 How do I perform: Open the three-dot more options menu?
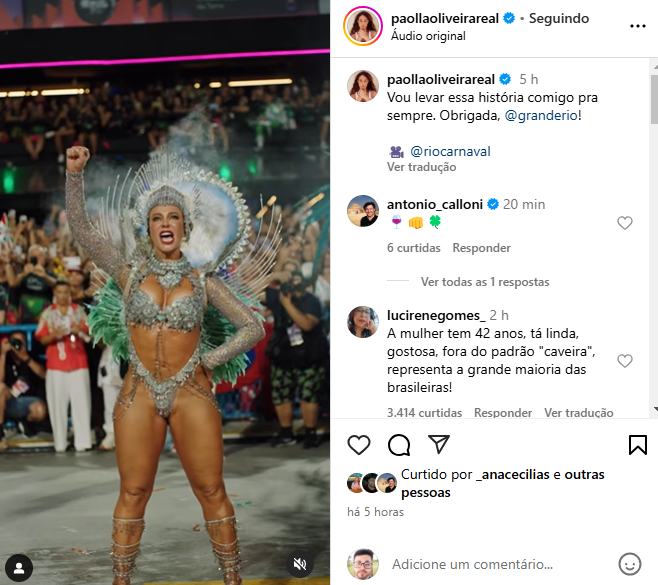(637, 26)
